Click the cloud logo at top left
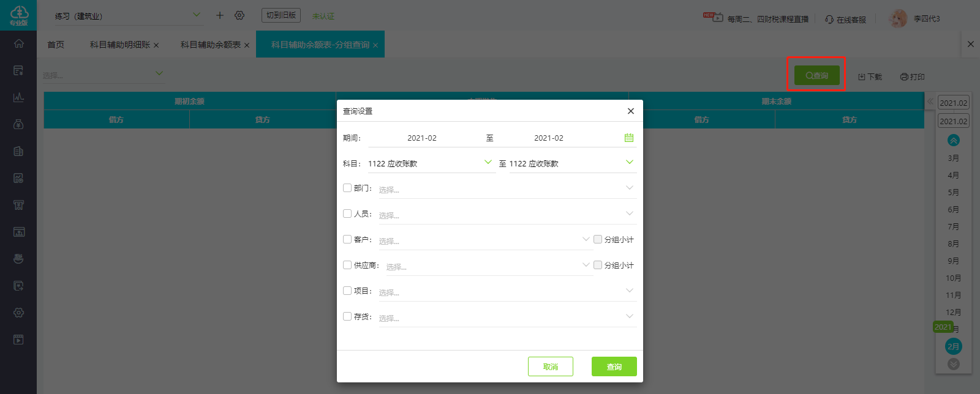 point(19,15)
